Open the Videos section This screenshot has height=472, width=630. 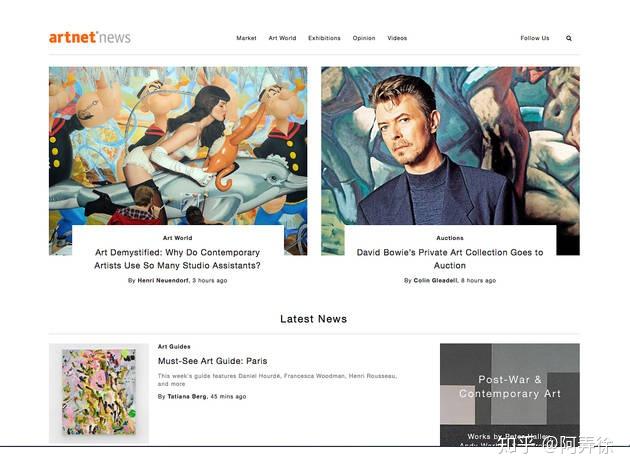[x=397, y=38]
